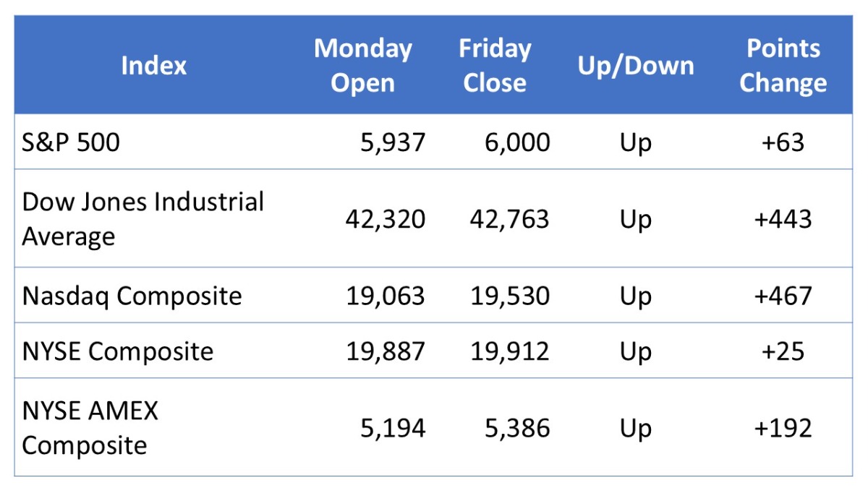
Task: Click the S&P 500 Monday Open value 5,937
Action: tap(393, 142)
